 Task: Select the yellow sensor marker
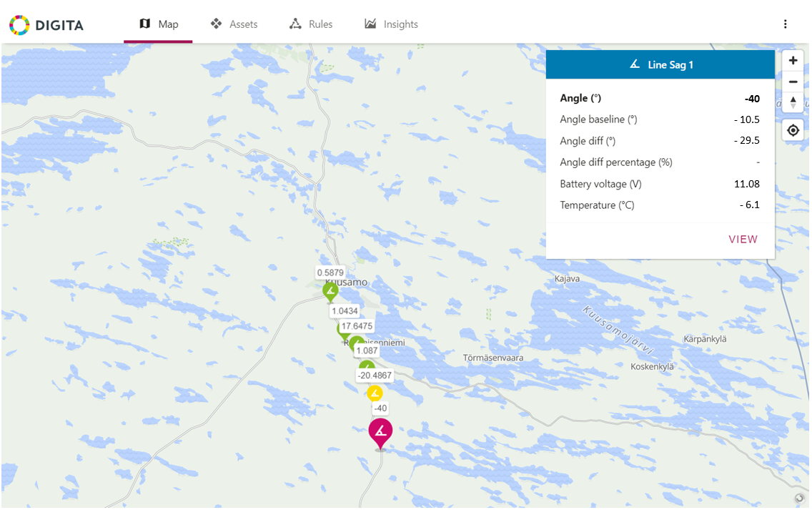[x=375, y=394]
